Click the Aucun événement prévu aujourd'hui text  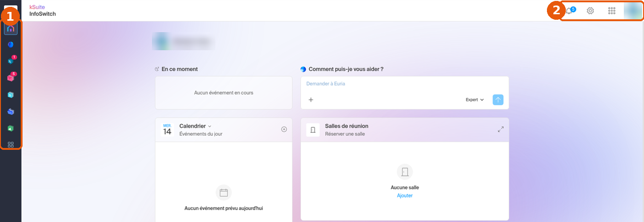(224, 208)
